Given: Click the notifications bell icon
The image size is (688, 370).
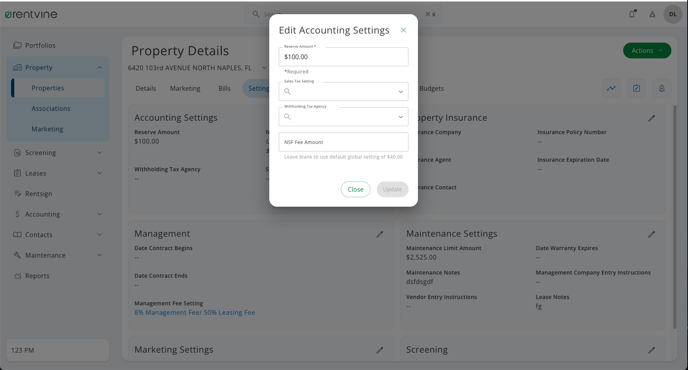Looking at the screenshot, I should coord(632,14).
